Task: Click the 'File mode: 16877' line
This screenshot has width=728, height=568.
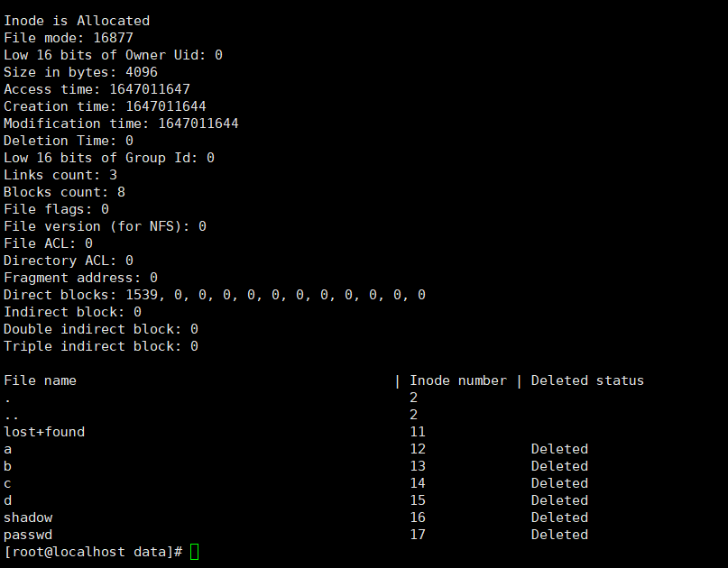Action: tap(69, 38)
